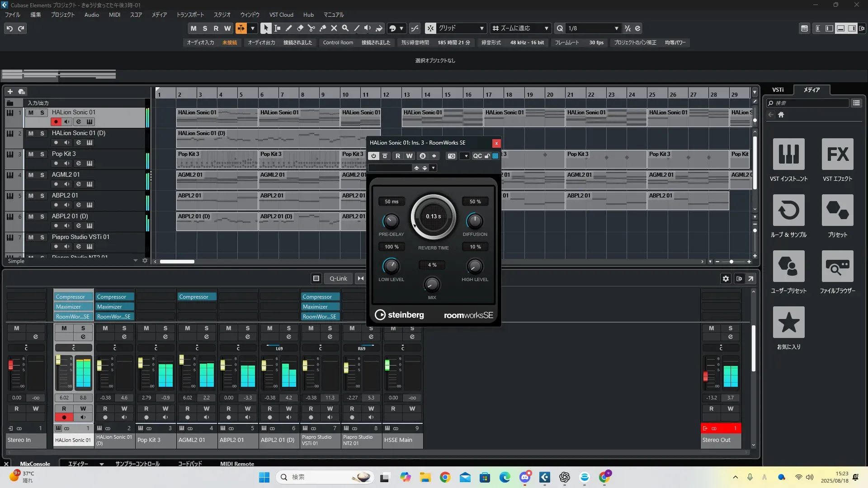Image resolution: width=868 pixels, height=488 pixels.
Task: Toggle record enable on HALion Sonic 01 track
Action: (x=56, y=122)
